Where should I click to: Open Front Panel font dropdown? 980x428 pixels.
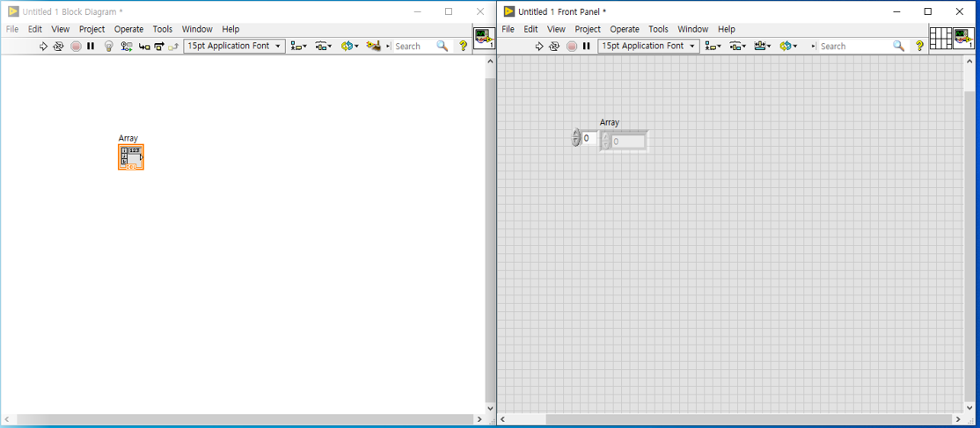[648, 46]
